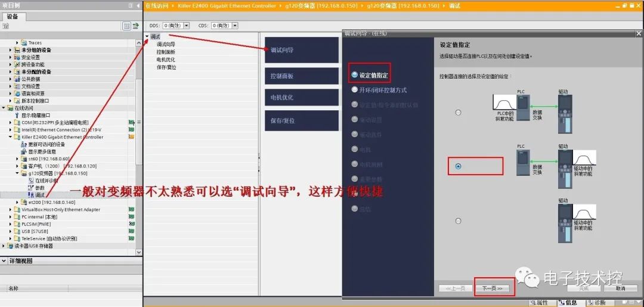This screenshot has width=644, height=307.
Task: Click the 控制面板 tile button
Action: click(302, 76)
